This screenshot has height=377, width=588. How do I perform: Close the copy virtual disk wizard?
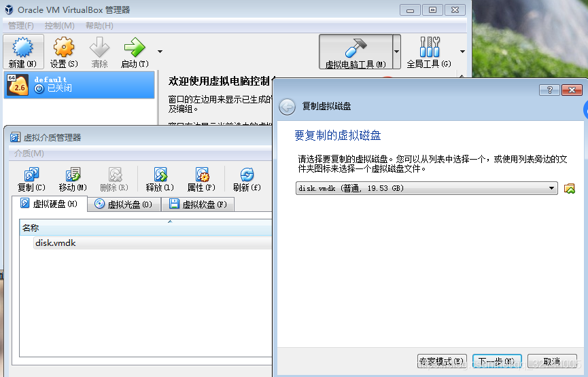tap(572, 90)
